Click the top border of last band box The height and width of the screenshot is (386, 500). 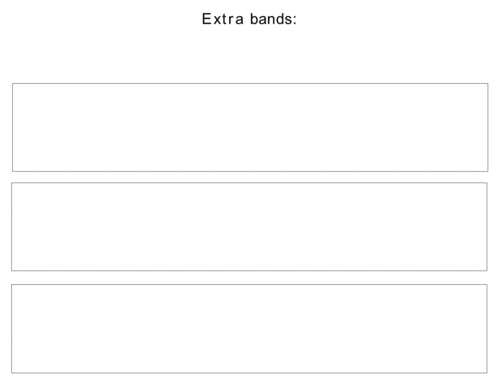click(249, 285)
